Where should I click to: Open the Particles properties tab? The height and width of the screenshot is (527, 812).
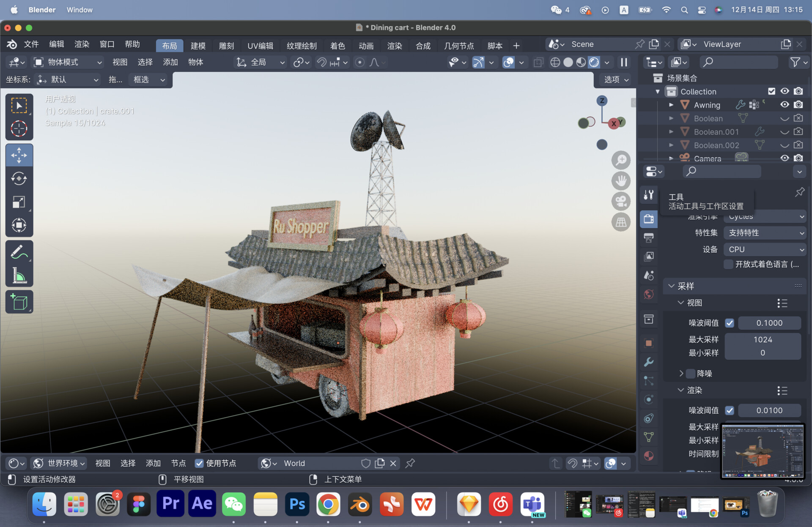tap(649, 381)
